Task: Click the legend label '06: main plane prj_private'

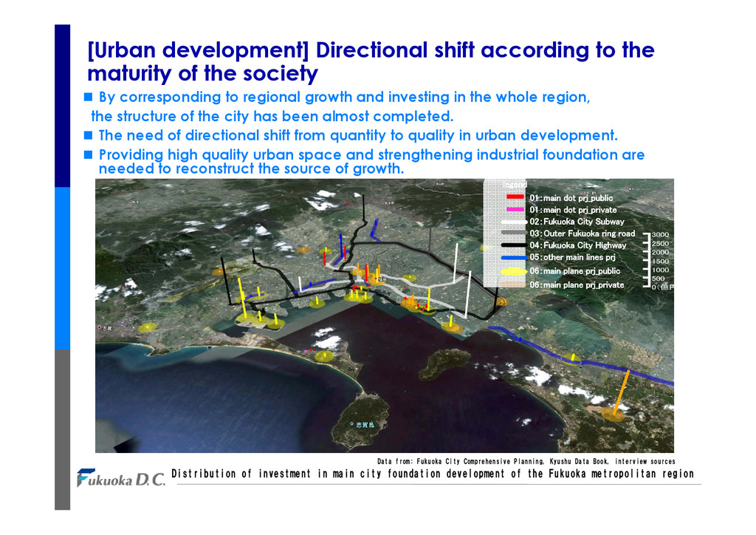Action: [x=577, y=285]
